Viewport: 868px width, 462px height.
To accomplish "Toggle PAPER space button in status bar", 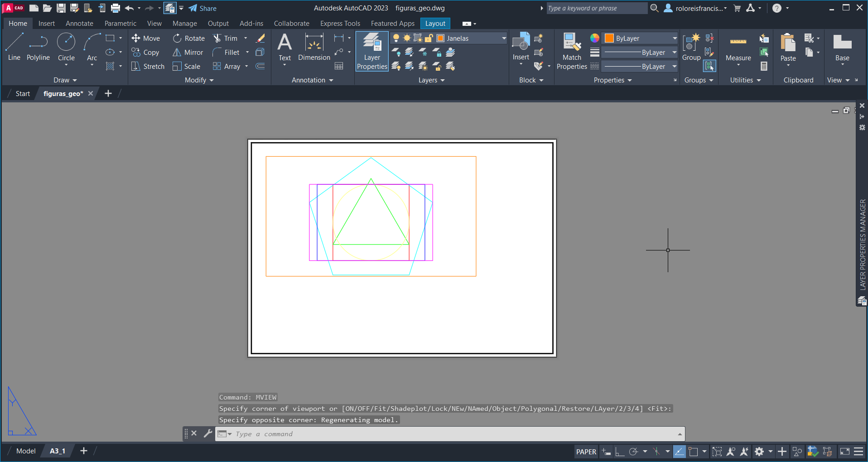I will pyautogui.click(x=586, y=452).
